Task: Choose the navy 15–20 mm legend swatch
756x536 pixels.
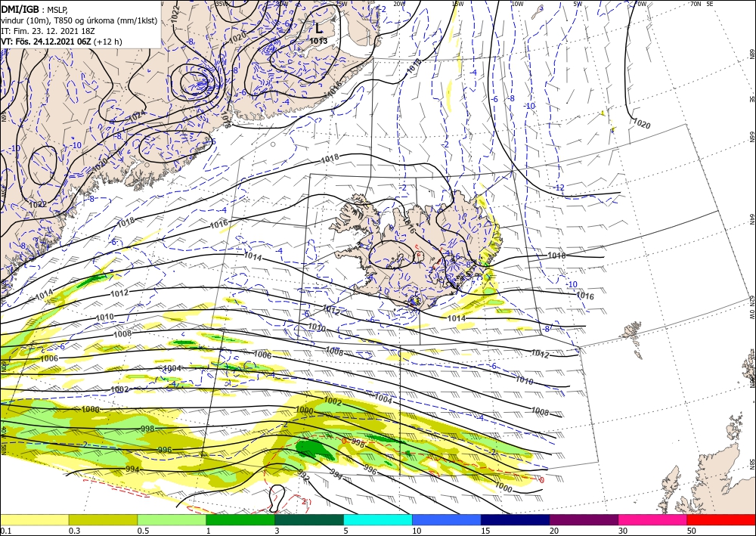Action: click(516, 519)
